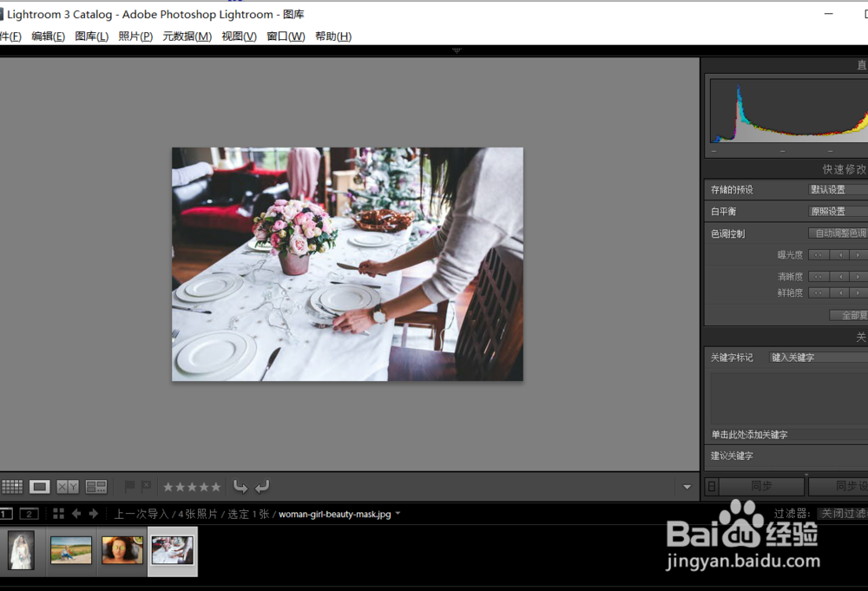The width and height of the screenshot is (868, 591).
Task: Click inside the large keyword tags text box
Action: (789, 398)
